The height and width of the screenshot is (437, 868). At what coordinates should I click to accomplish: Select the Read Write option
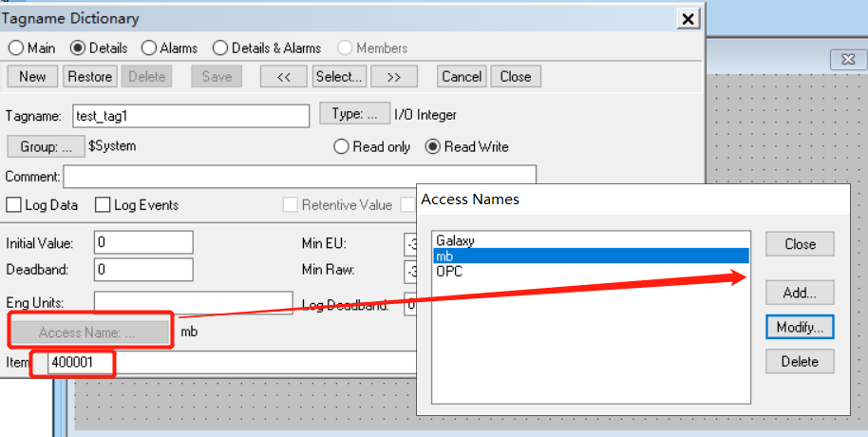[x=433, y=146]
